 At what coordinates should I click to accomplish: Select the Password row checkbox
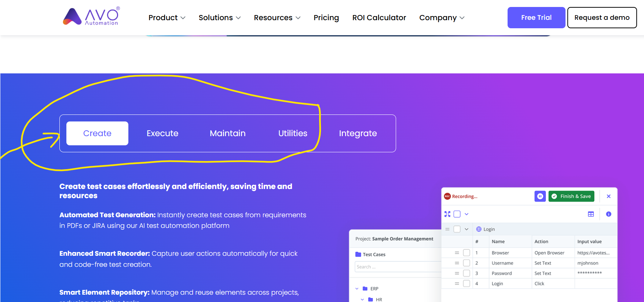466,273
